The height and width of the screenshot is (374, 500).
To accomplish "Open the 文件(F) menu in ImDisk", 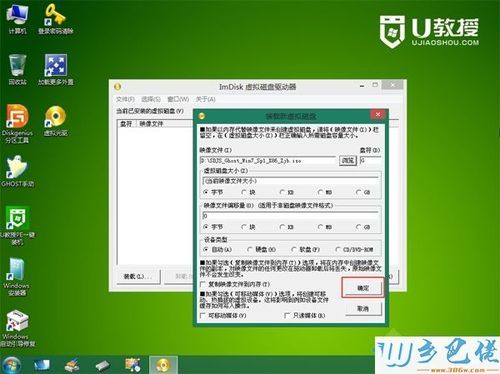I will pos(125,99).
